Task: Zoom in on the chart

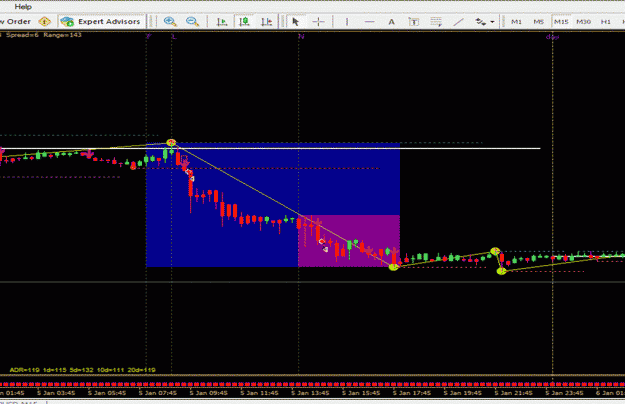Action: point(170,22)
